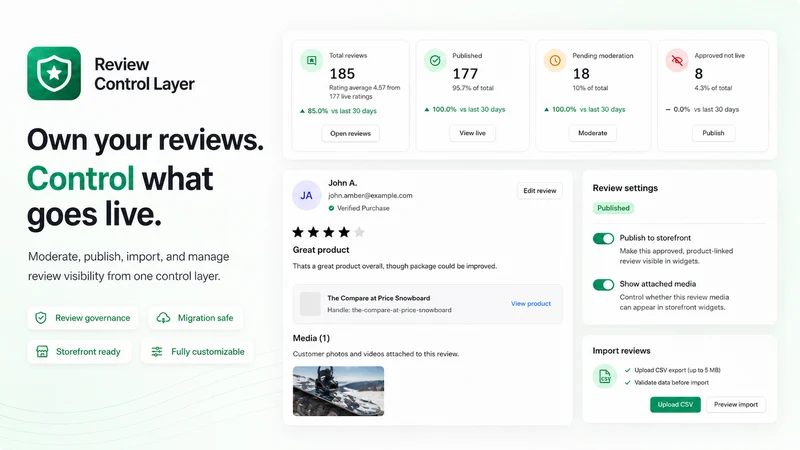Click the 177 published number
Image resolution: width=800 pixels, height=450 pixels.
(x=465, y=74)
